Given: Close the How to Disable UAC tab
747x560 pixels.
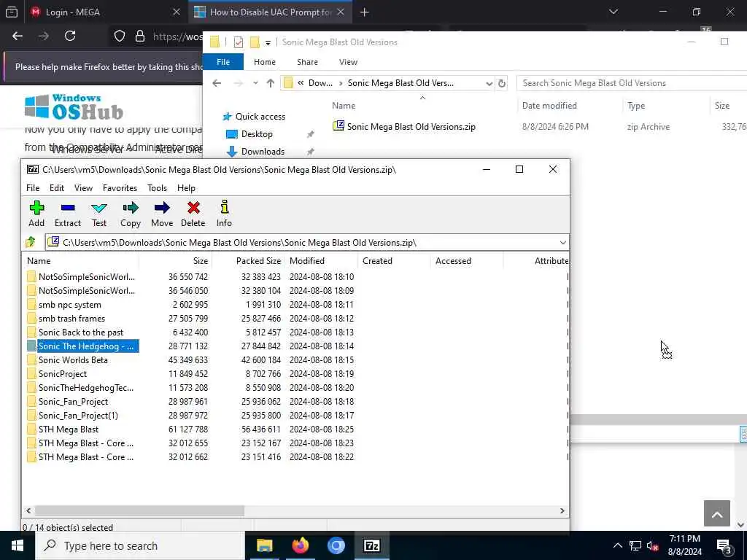Looking at the screenshot, I should point(341,12).
